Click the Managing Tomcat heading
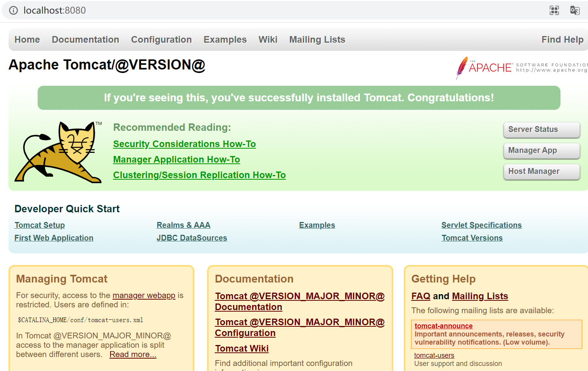This screenshot has height=371, width=588. 62,279
